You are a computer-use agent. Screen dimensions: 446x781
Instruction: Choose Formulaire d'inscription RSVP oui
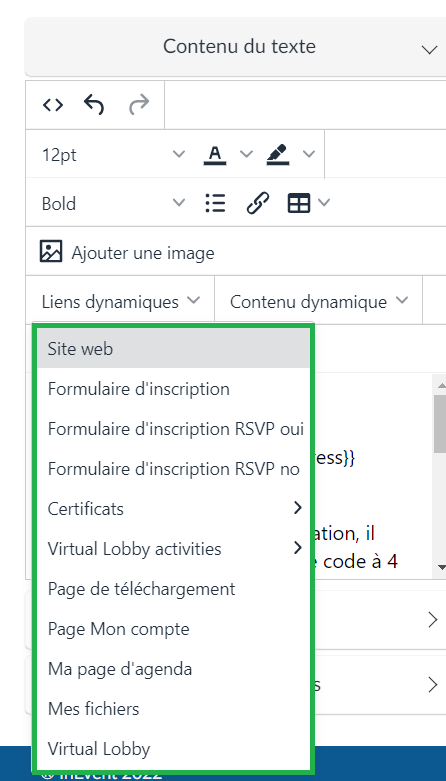click(173, 429)
